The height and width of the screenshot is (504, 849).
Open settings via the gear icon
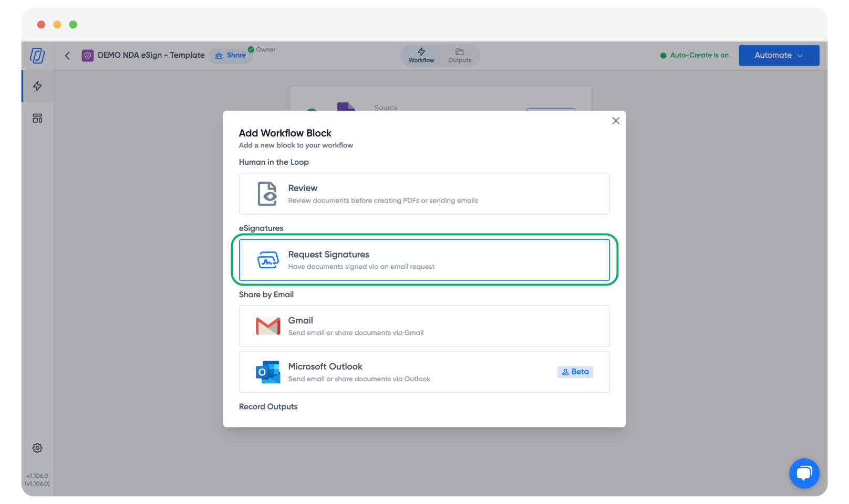[x=37, y=448]
